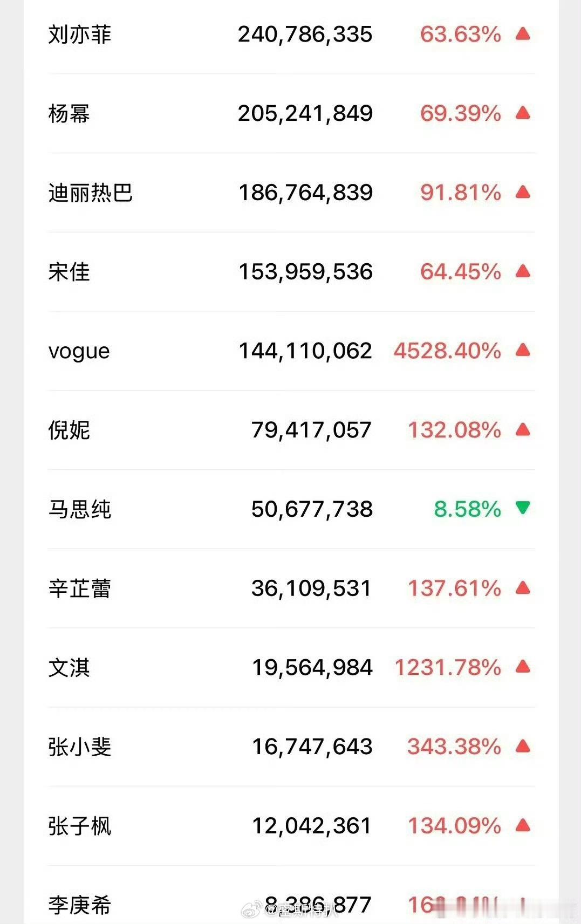Click the 132.08% change for 倪妮

pos(454,430)
